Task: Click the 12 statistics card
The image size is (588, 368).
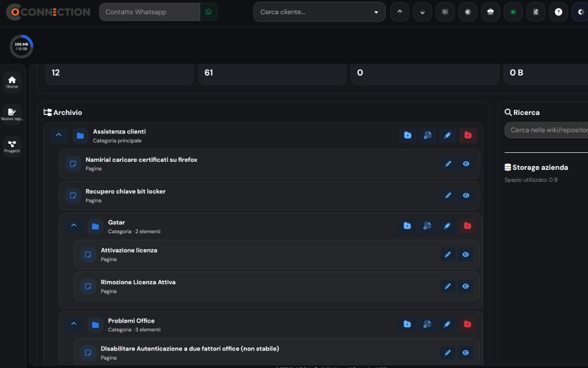Action: [120, 74]
